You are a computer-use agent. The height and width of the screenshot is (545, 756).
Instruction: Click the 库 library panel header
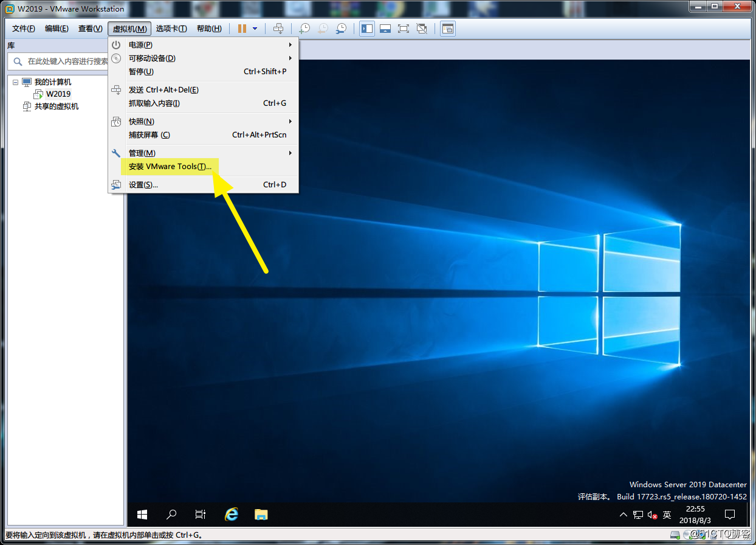(x=11, y=46)
